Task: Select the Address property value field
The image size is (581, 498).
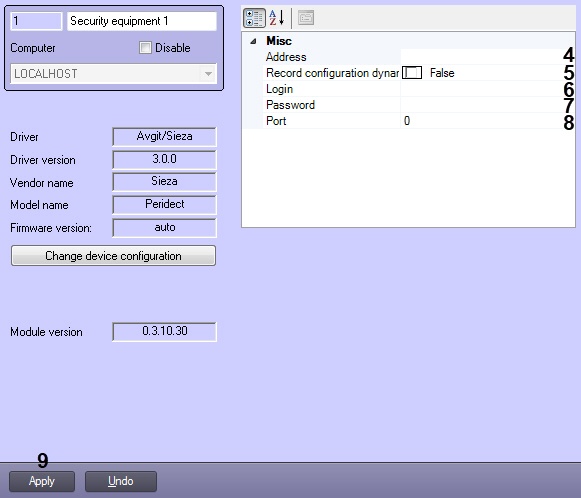Action: pyautogui.click(x=482, y=57)
